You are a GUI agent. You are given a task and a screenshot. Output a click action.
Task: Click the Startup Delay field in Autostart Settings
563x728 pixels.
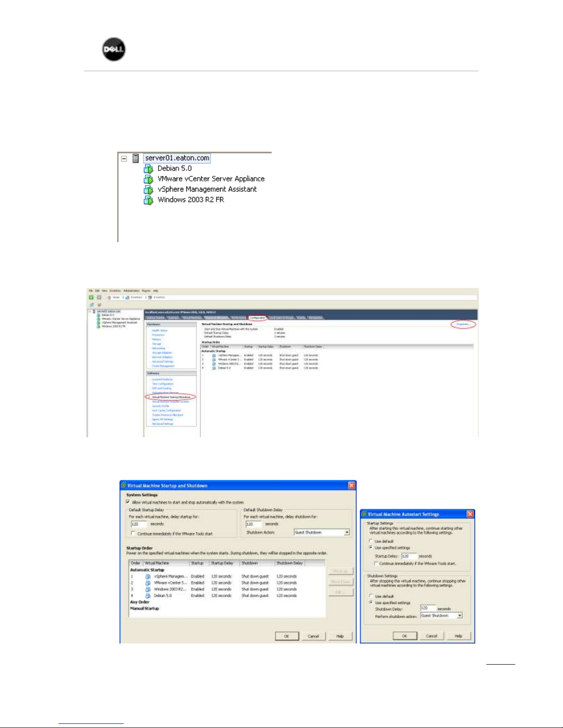point(409,556)
